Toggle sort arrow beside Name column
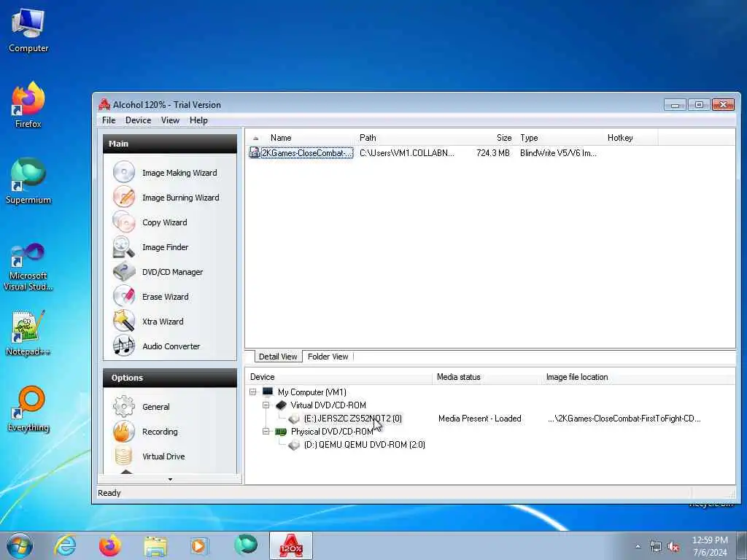Viewport: 747px width, 560px height. (x=256, y=138)
